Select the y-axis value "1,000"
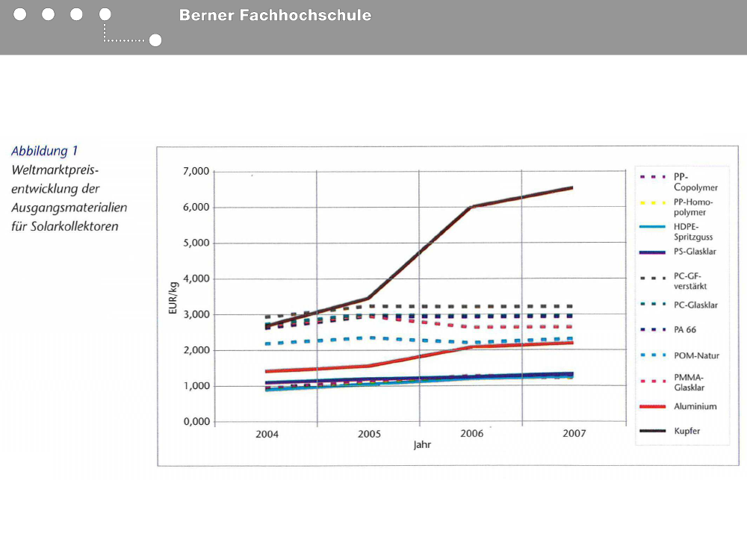747x560 pixels. [x=196, y=386]
